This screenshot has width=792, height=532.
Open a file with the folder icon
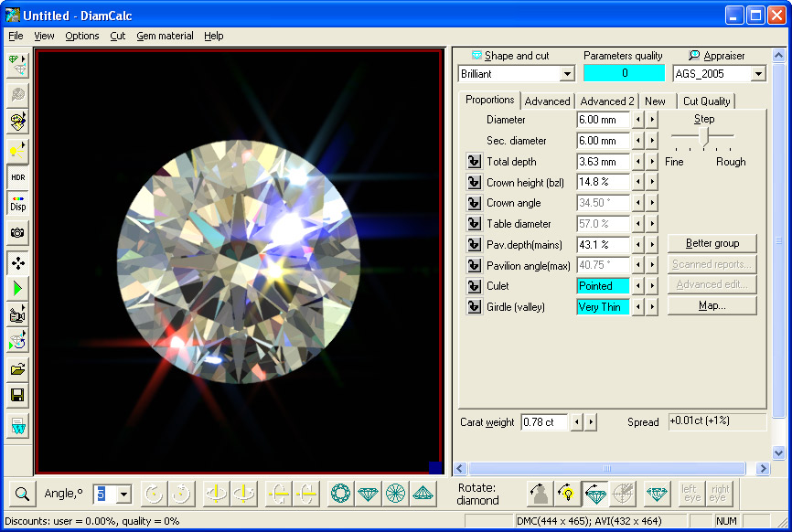click(x=17, y=369)
